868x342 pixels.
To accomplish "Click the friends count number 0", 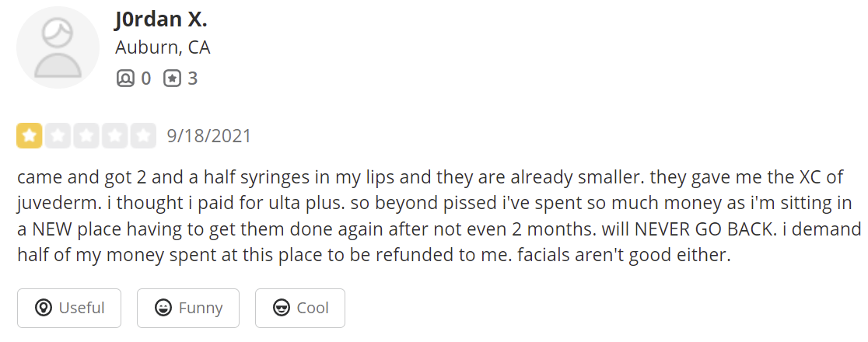I will tap(145, 79).
